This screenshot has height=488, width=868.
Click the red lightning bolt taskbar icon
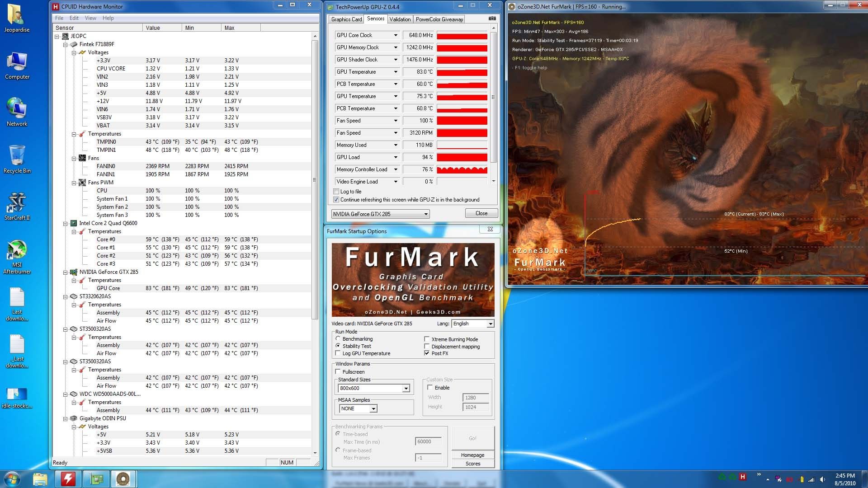[x=68, y=479]
